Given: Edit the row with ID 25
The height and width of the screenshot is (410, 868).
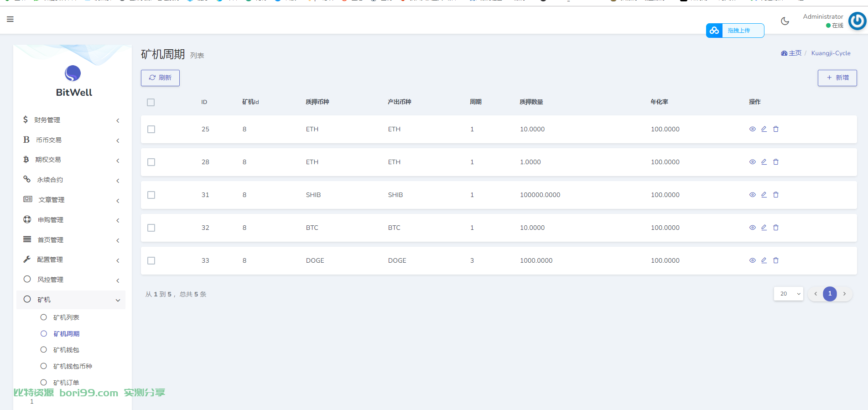Looking at the screenshot, I should pyautogui.click(x=764, y=129).
